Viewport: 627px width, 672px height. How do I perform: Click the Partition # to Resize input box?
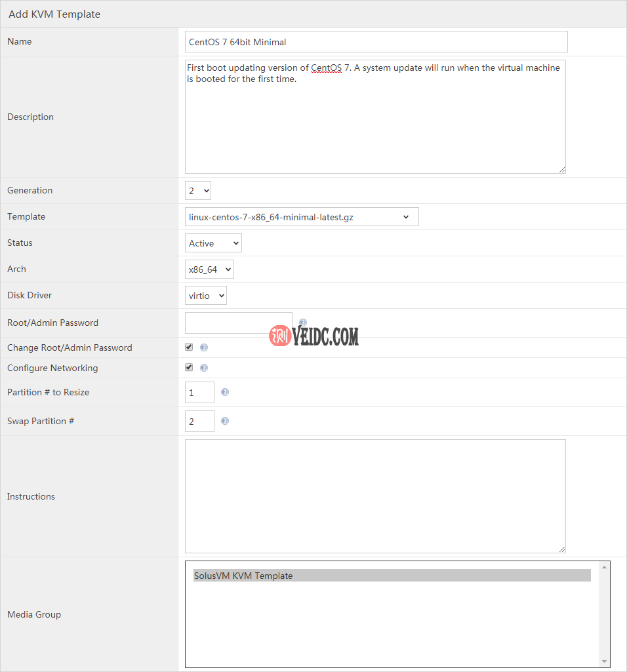point(199,392)
